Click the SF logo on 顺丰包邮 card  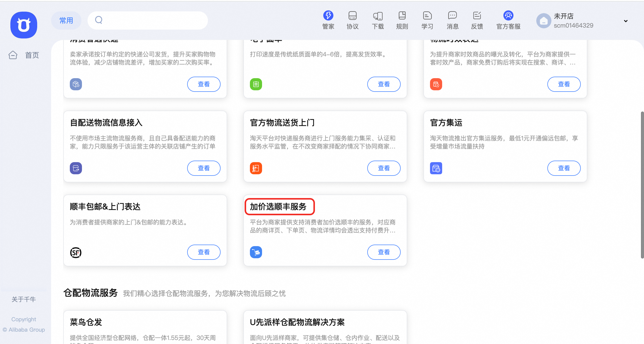tap(76, 252)
